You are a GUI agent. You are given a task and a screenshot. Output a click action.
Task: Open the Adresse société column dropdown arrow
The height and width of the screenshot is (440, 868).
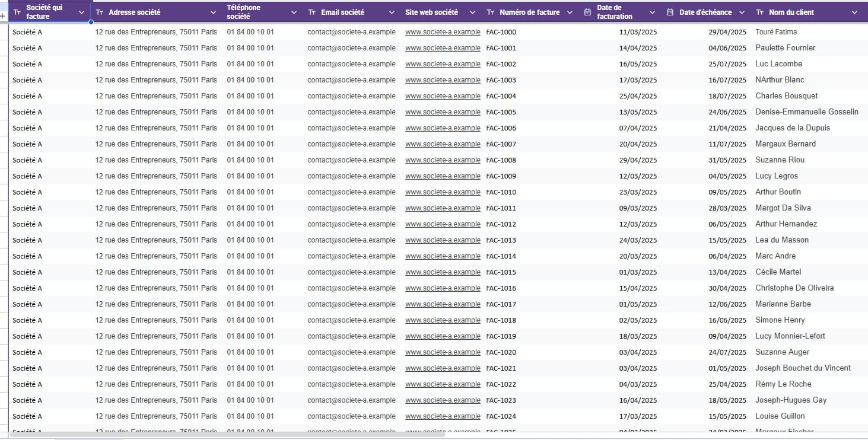214,12
